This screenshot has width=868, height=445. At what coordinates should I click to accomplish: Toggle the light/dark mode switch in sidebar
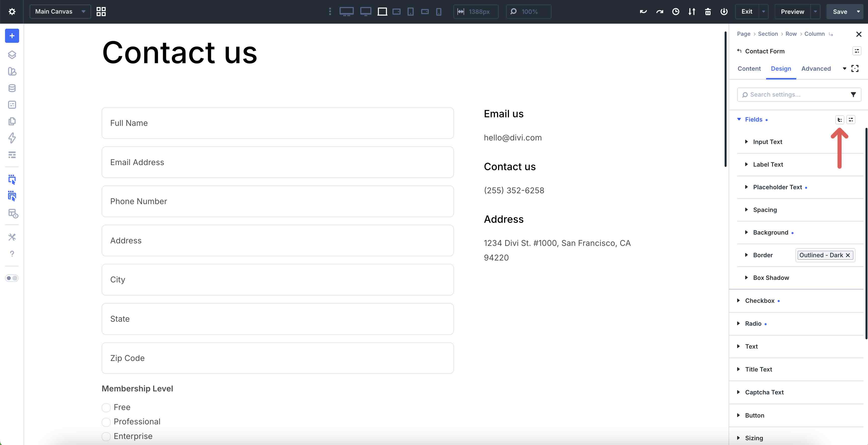pos(12,278)
